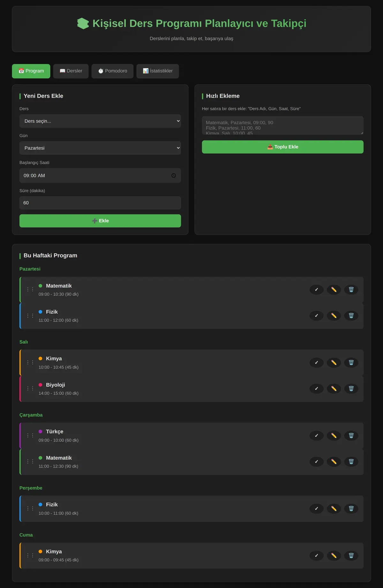Edit the Matematik 11:00 - 12:30 lesson
This screenshot has height=588, width=383.
coord(334,462)
